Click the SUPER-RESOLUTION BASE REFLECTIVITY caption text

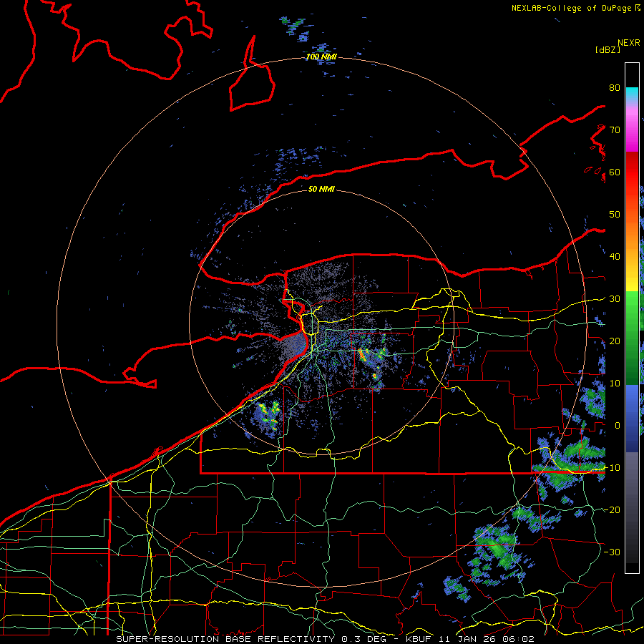(225, 639)
